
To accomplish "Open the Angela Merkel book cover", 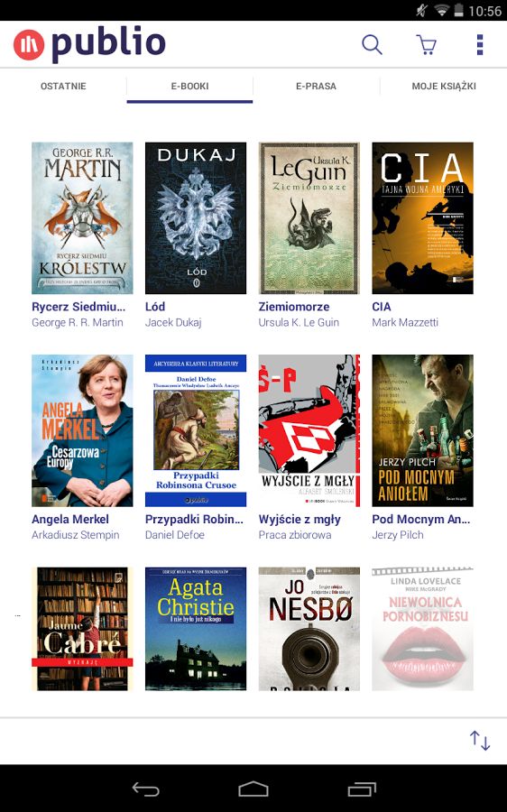I will point(82,430).
